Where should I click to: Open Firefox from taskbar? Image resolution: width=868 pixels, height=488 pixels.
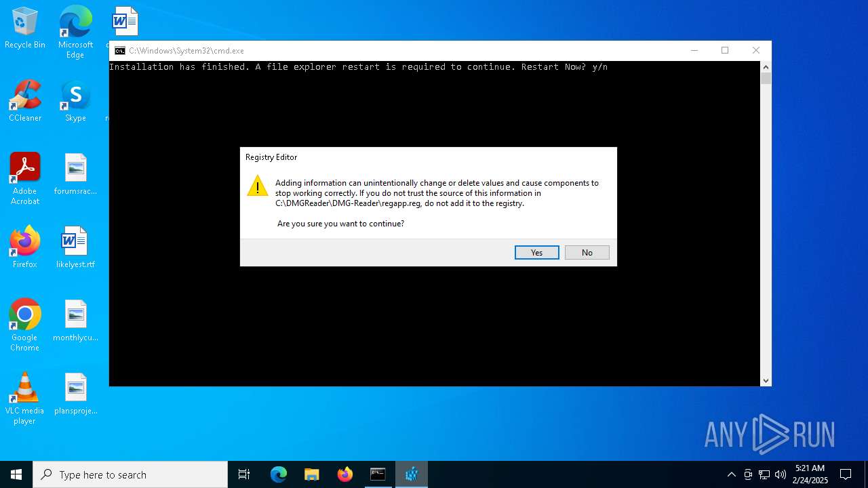pos(345,474)
